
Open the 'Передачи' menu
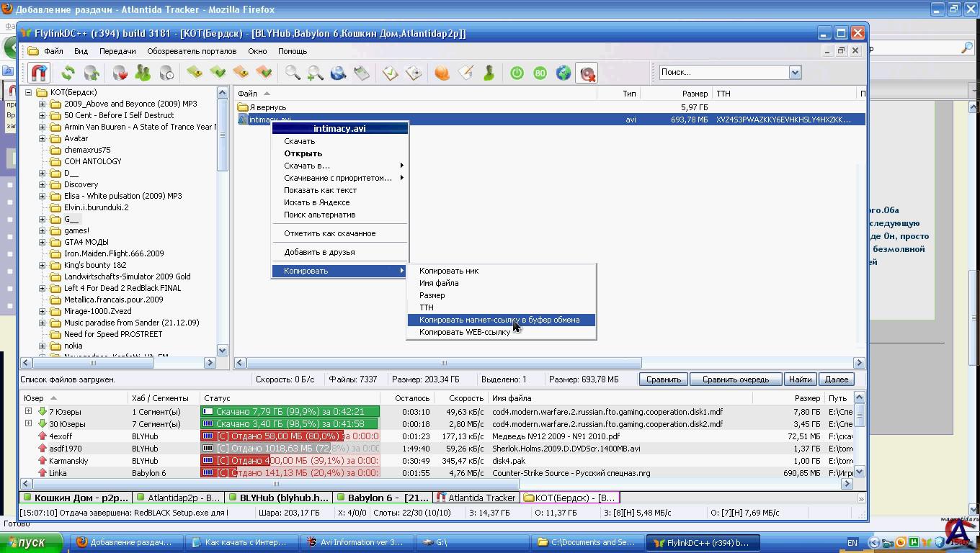point(117,51)
